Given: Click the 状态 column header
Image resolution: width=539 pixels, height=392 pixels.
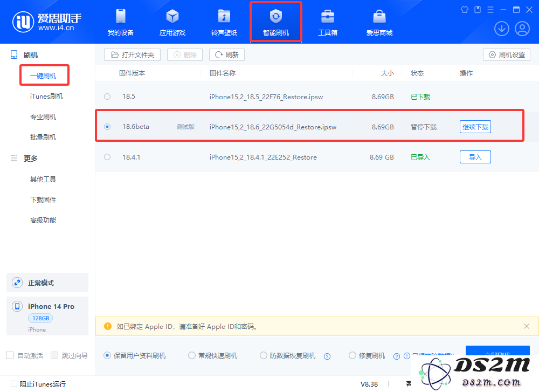Looking at the screenshot, I should [417, 73].
